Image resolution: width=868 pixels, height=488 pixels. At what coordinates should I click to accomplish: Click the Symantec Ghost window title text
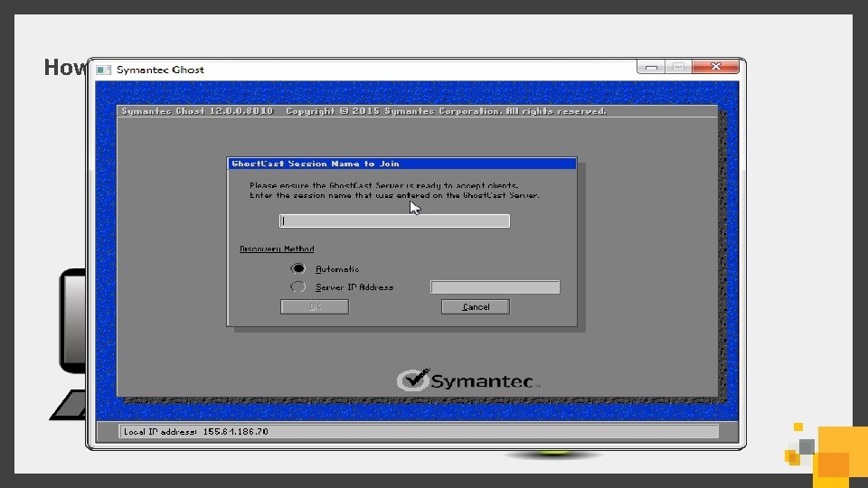[160, 70]
